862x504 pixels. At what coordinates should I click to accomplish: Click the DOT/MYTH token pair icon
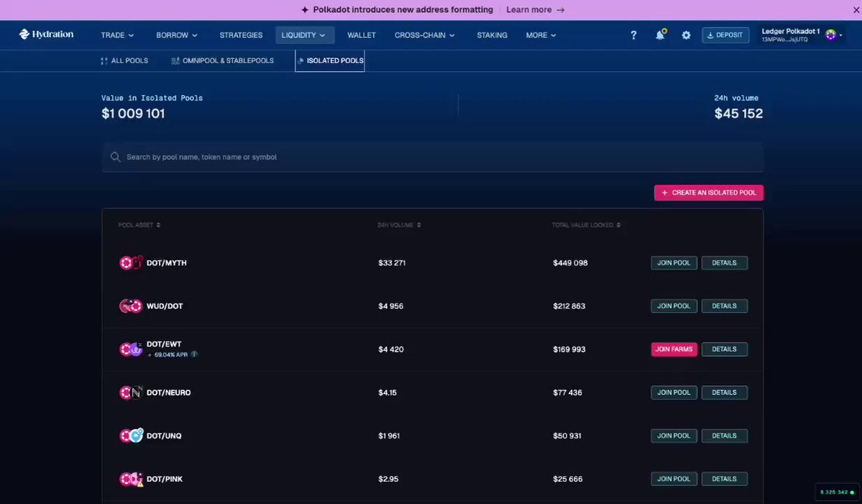point(131,262)
